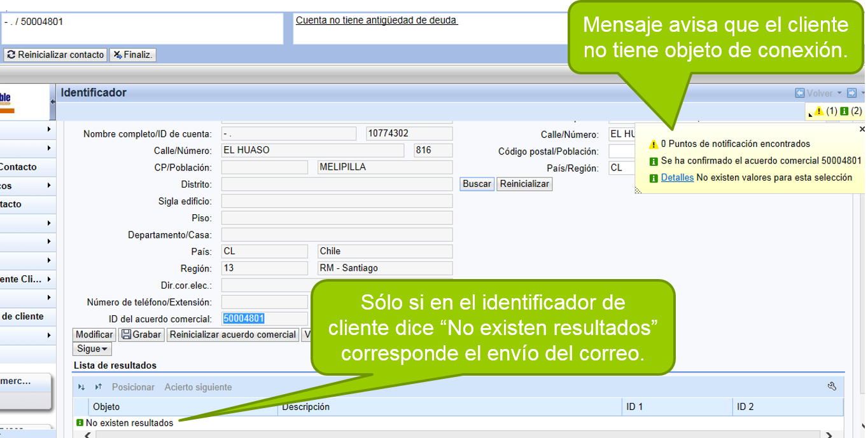868x438 pixels.
Task: Click Posicionar in results toolbar
Action: pyautogui.click(x=133, y=387)
